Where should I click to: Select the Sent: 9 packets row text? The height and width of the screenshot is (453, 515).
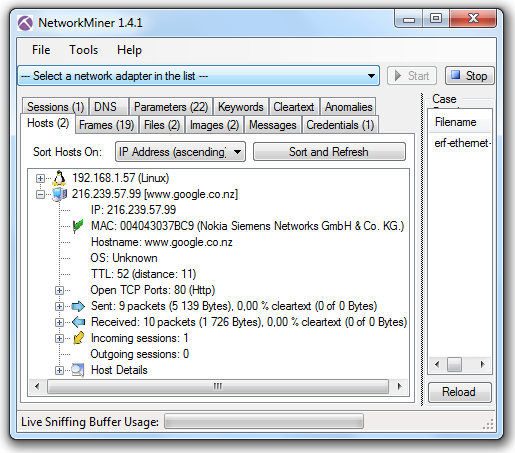pyautogui.click(x=234, y=306)
